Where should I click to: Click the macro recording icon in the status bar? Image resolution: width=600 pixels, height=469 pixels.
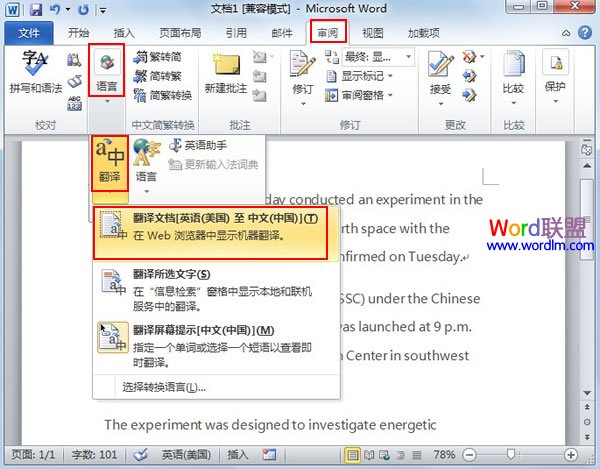pos(269,454)
